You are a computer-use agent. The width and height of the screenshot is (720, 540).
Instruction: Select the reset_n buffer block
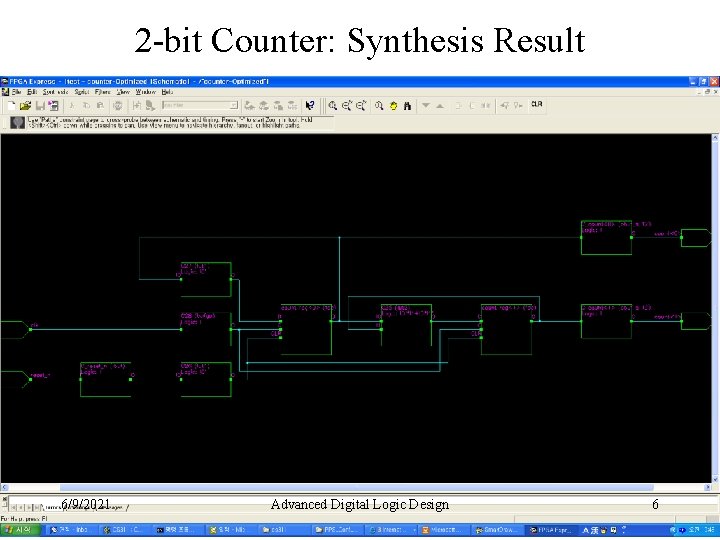pyautogui.click(x=106, y=379)
